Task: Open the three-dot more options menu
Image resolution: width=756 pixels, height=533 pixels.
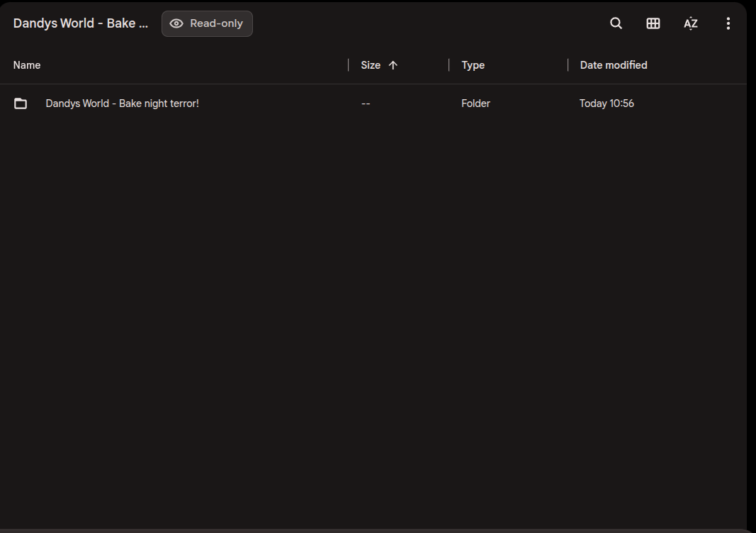Action: [728, 23]
